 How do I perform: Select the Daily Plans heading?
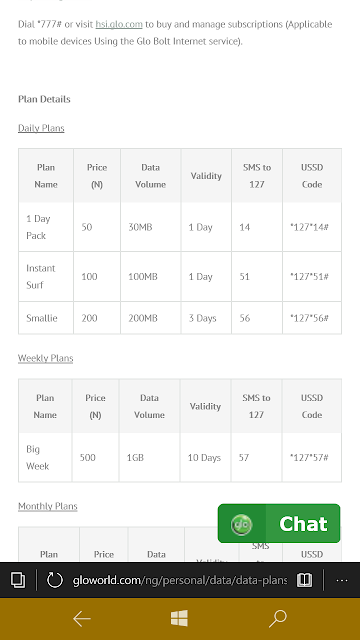point(41,128)
